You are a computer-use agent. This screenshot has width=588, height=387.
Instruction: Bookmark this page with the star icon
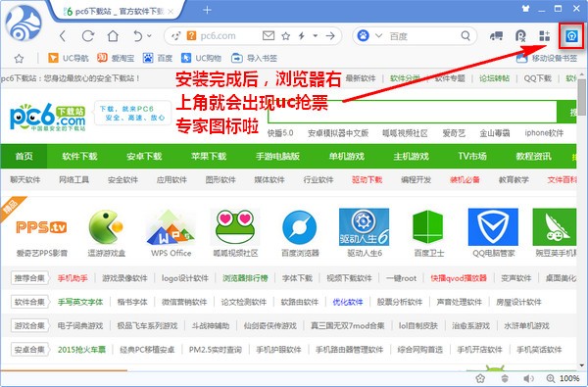click(286, 36)
